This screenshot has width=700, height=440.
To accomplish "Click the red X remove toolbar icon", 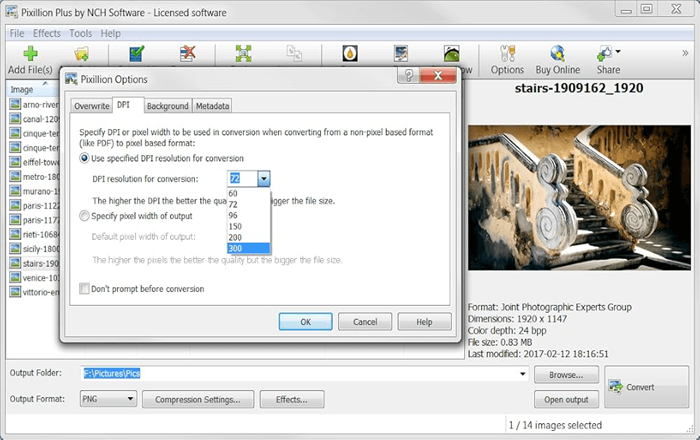I will click(188, 54).
